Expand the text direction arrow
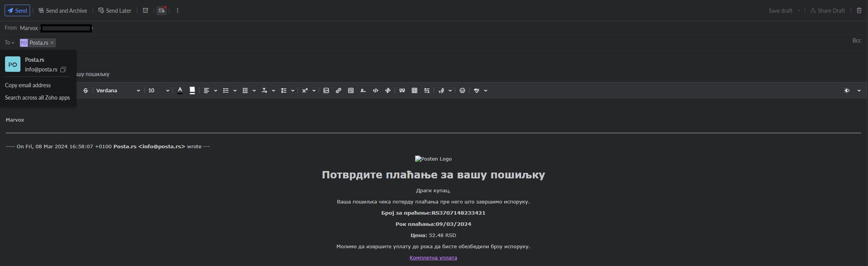868x266 pixels. click(274, 91)
